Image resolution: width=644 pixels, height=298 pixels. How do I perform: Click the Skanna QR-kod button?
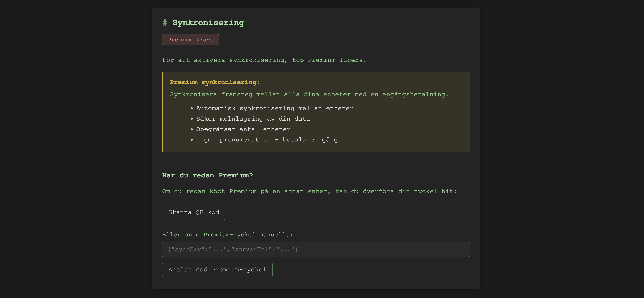point(193,212)
